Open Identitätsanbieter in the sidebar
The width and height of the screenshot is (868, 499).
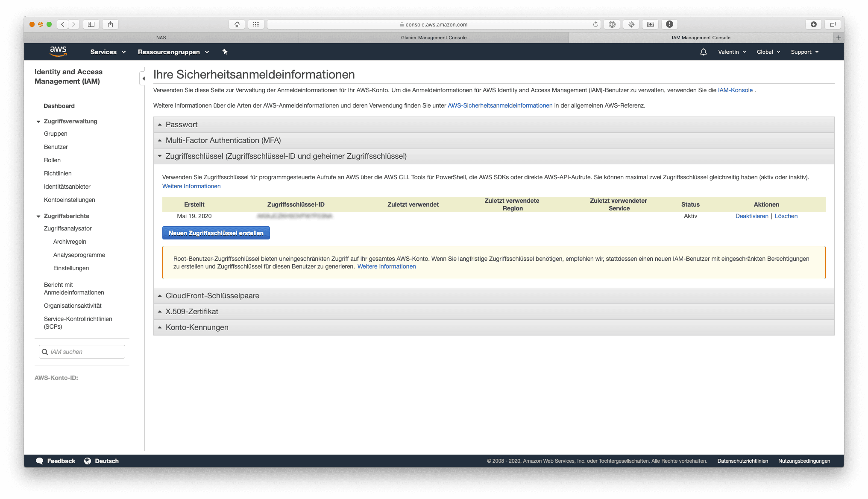click(x=67, y=187)
